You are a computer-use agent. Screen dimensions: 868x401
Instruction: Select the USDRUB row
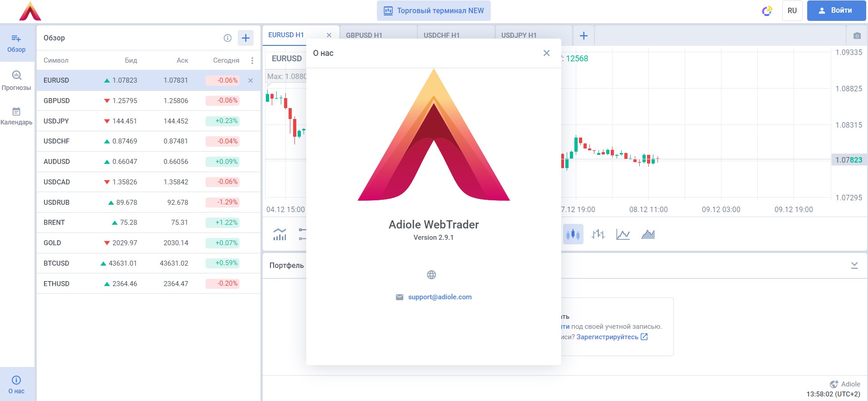(x=148, y=203)
